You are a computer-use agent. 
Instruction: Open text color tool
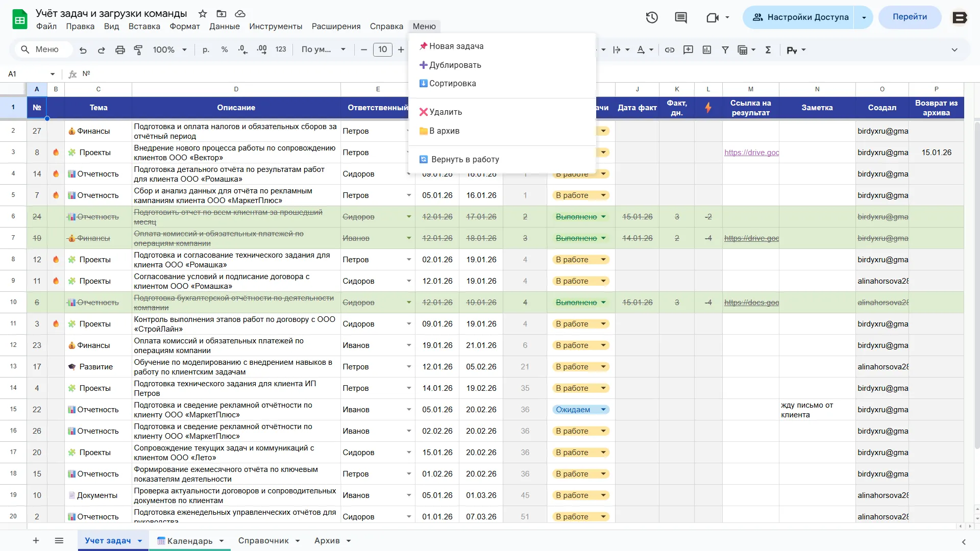tap(641, 49)
